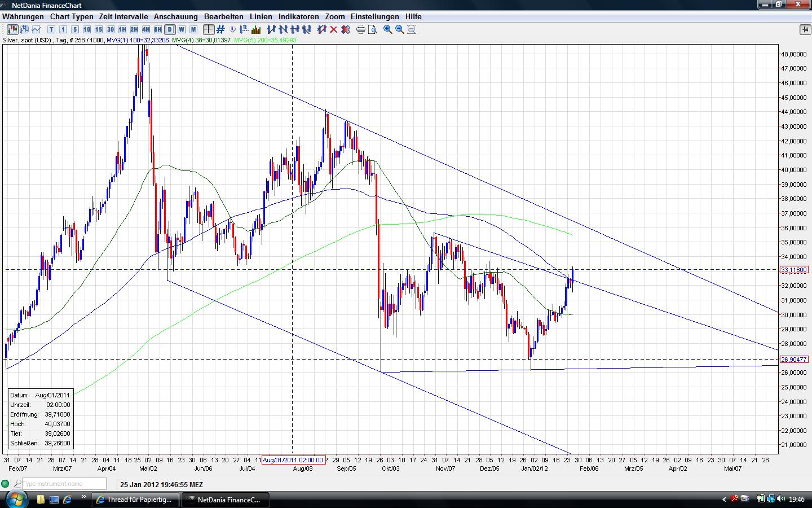Click the red X delete line icon
Viewport: 812px width, 508px height.
(333, 29)
